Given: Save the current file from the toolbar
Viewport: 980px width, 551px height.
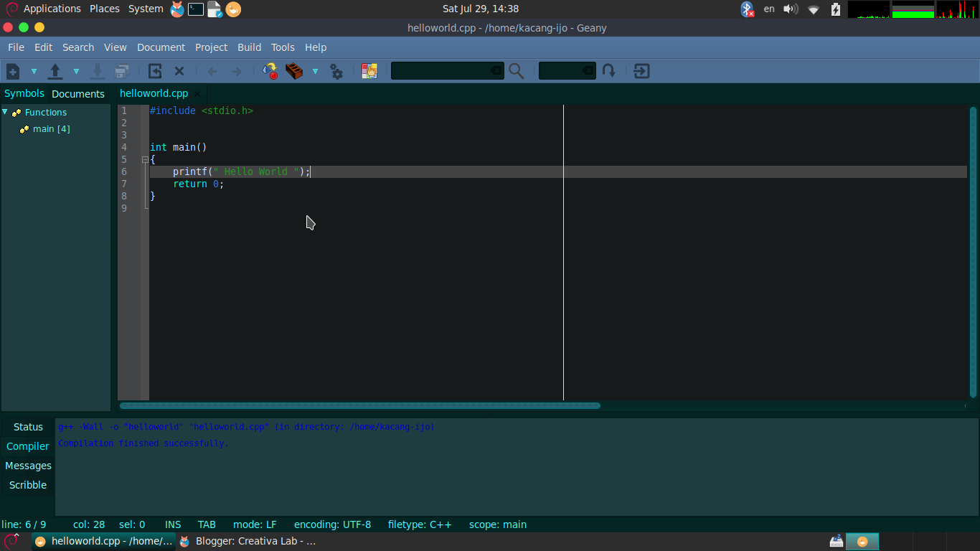Looking at the screenshot, I should click(x=98, y=71).
